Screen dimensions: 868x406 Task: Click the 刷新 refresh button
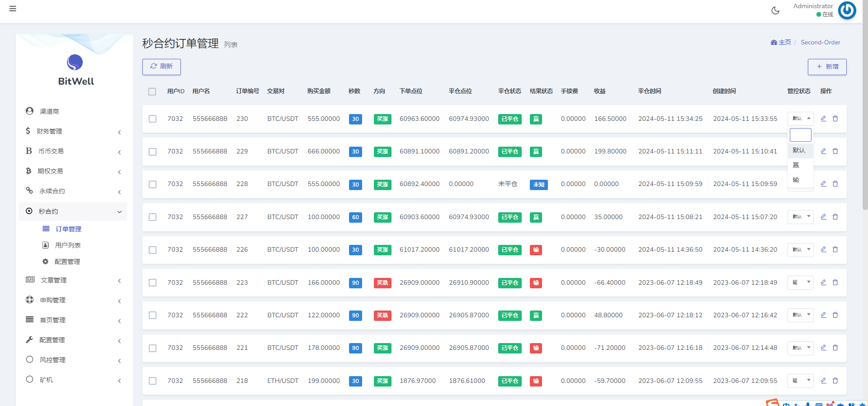pyautogui.click(x=161, y=67)
